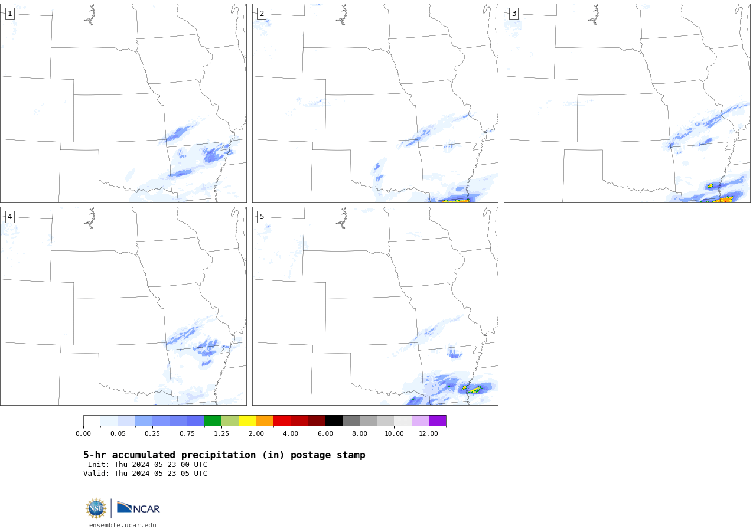Select the 'Valid: Thu 2024-05-23 05 UTC' text
Viewport: 756px width, 532px height.
click(145, 474)
